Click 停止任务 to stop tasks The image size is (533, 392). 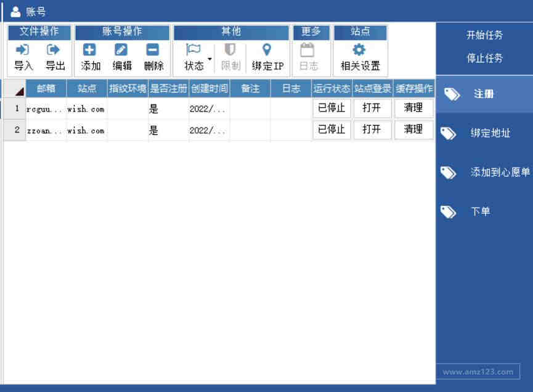tap(484, 58)
